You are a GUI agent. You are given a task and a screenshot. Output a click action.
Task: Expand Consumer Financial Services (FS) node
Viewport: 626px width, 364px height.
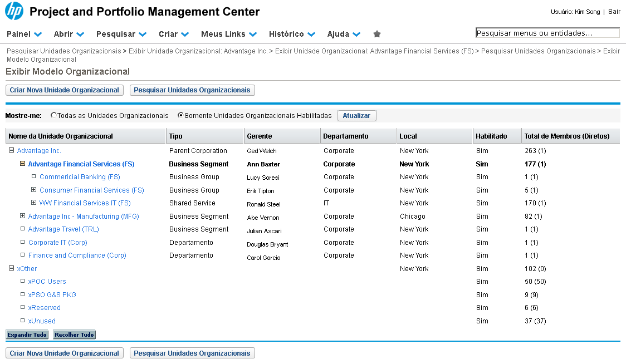point(34,190)
